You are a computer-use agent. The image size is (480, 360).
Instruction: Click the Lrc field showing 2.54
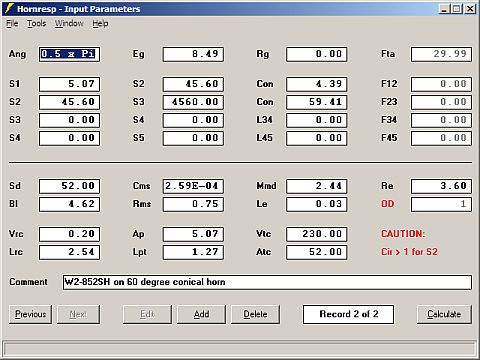[69, 252]
